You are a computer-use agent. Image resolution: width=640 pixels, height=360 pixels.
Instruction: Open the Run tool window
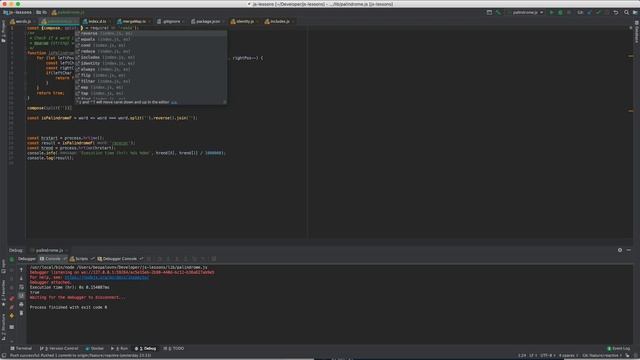point(120,349)
